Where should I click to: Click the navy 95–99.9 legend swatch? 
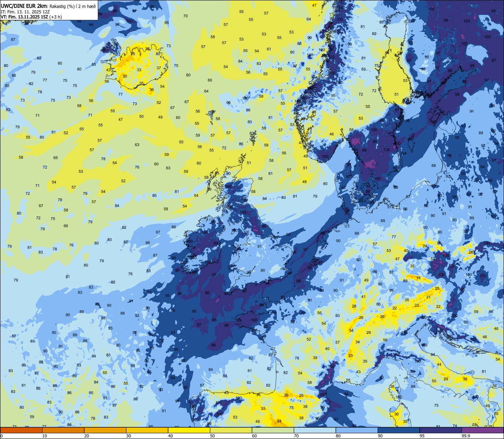(x=441, y=430)
